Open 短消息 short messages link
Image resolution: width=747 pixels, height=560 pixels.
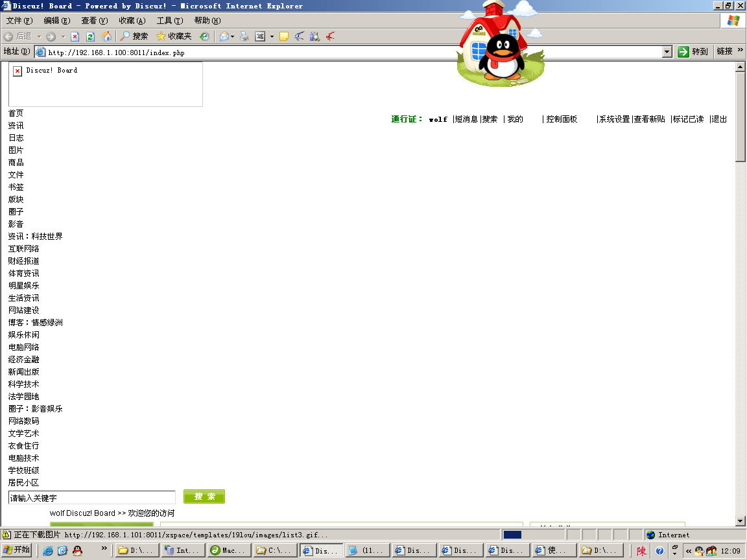tap(466, 119)
